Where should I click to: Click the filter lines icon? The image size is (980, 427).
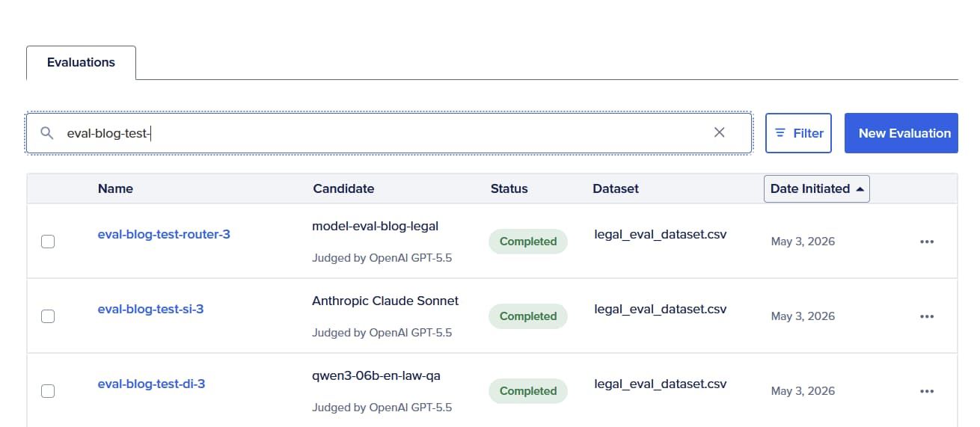point(780,133)
